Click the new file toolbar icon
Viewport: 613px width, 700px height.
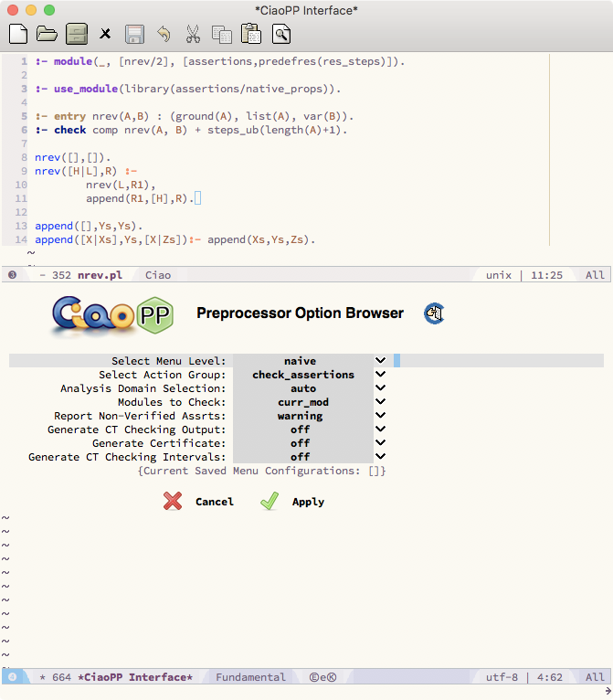coord(17,35)
